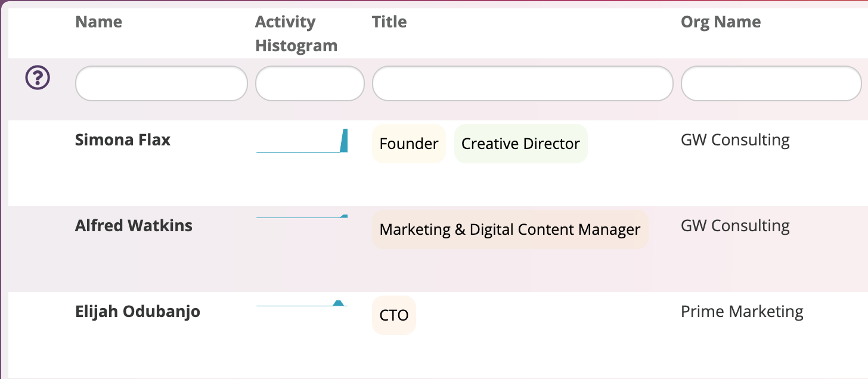868x379 pixels.
Task: Sort by the Org Name column header
Action: point(721,22)
